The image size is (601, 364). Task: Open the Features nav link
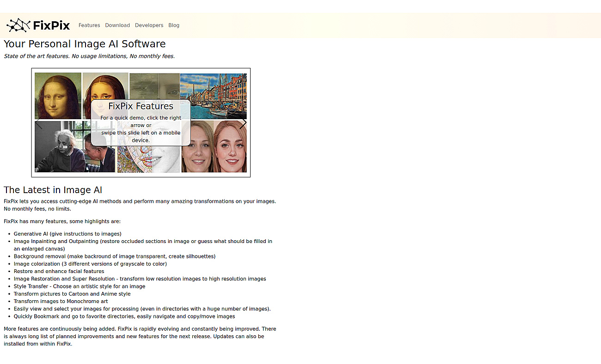tap(89, 25)
